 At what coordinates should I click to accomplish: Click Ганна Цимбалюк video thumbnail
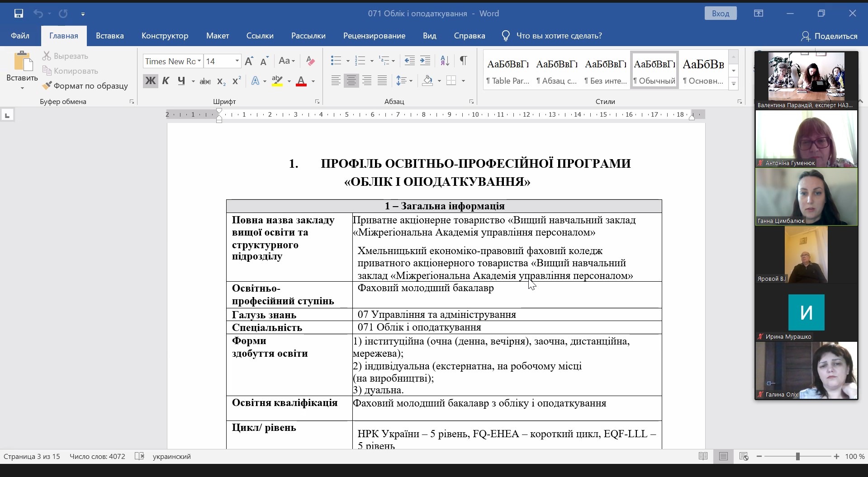click(x=806, y=197)
